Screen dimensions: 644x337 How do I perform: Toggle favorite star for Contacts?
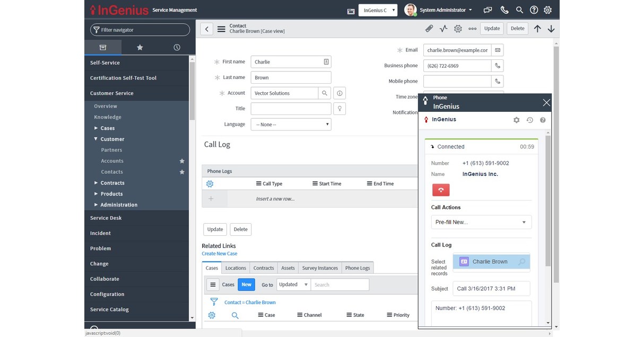point(182,172)
